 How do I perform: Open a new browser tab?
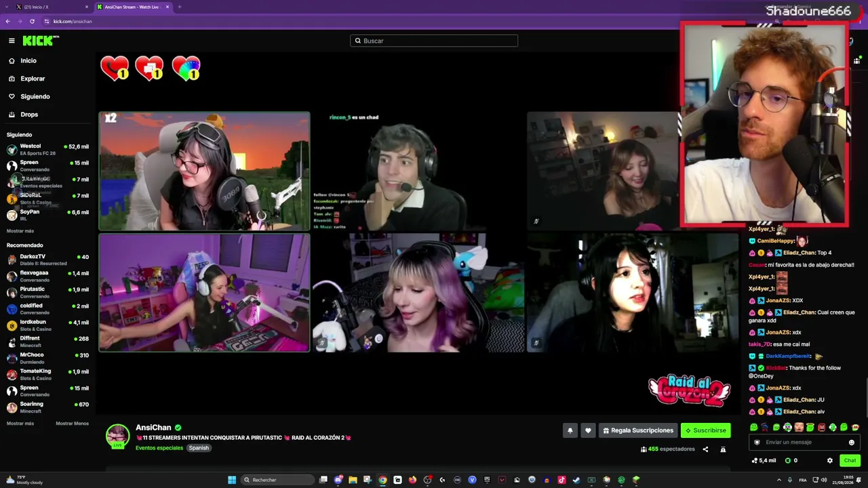(180, 7)
